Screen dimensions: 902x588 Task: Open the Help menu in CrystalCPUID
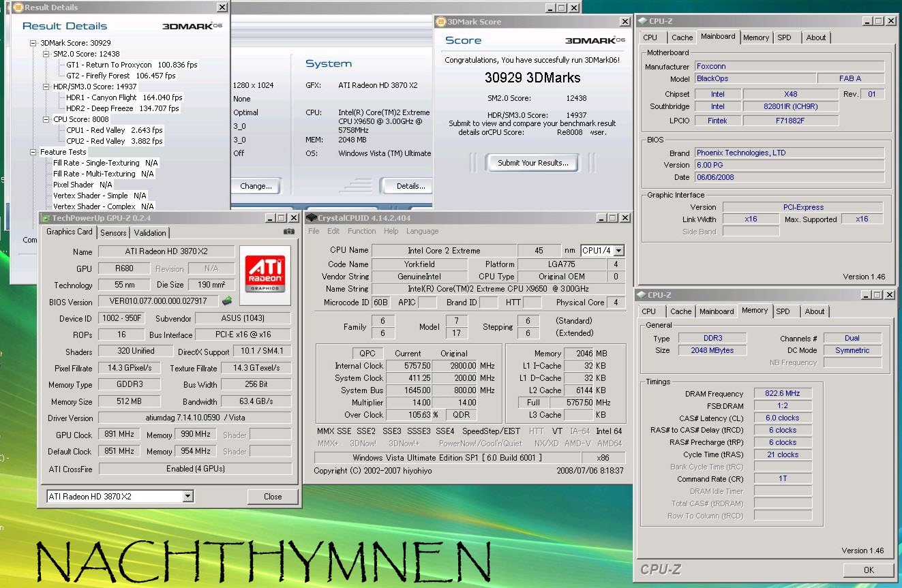pyautogui.click(x=391, y=231)
